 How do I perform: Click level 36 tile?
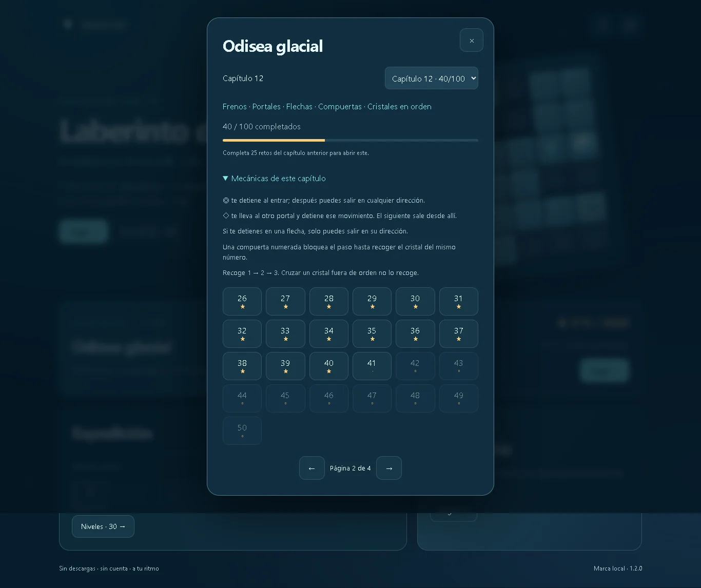pos(415,334)
